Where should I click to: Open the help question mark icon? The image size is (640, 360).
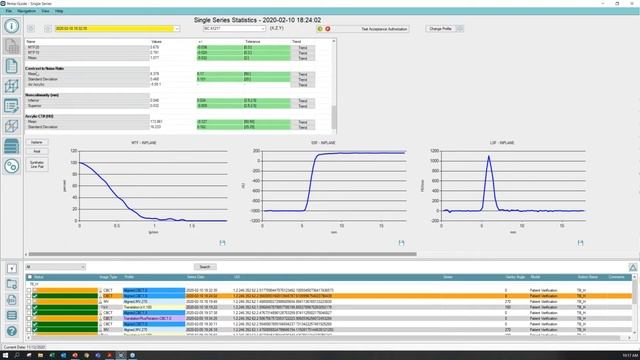click(x=12, y=331)
